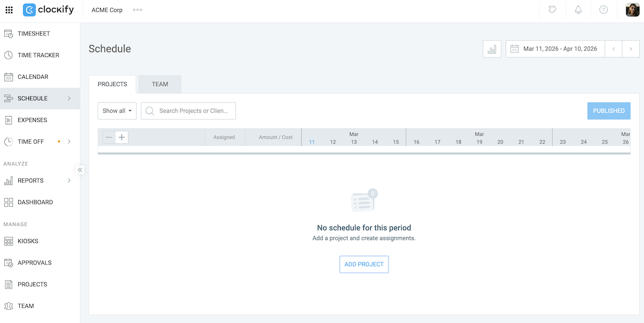The width and height of the screenshot is (644, 323).
Task: Click the Projects document icon
Action: [9, 284]
